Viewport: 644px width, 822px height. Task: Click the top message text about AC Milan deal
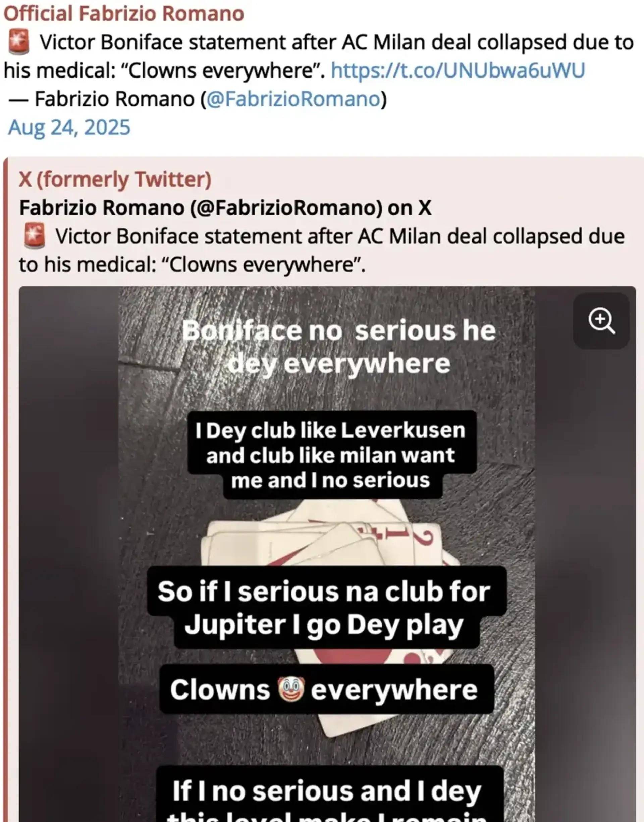tap(335, 43)
